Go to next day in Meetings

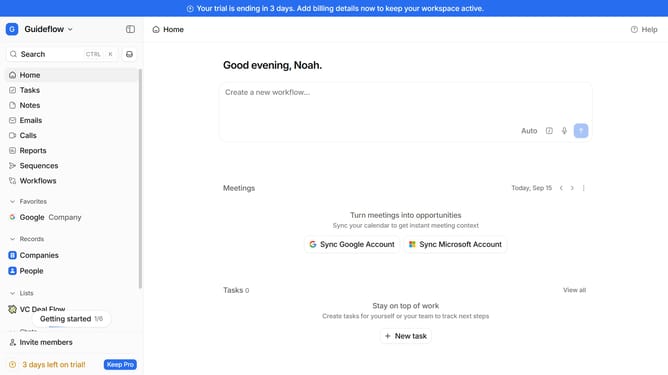coord(572,188)
